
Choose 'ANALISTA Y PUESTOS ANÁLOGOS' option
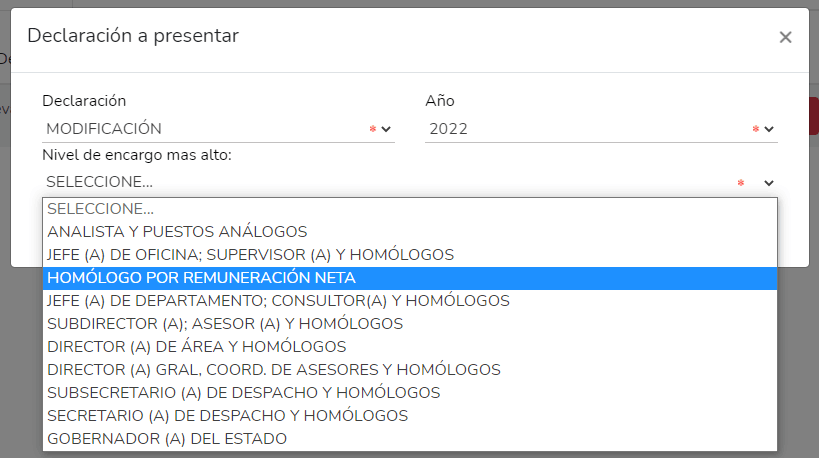click(177, 232)
